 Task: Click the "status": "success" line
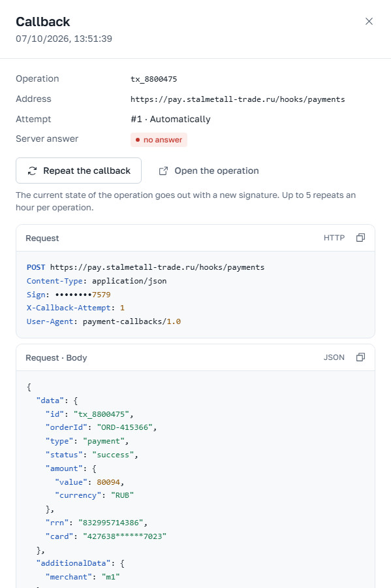[92, 455]
